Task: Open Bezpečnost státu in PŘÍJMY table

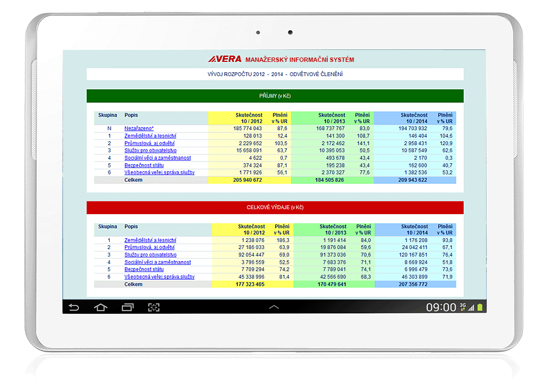Action: tap(144, 165)
